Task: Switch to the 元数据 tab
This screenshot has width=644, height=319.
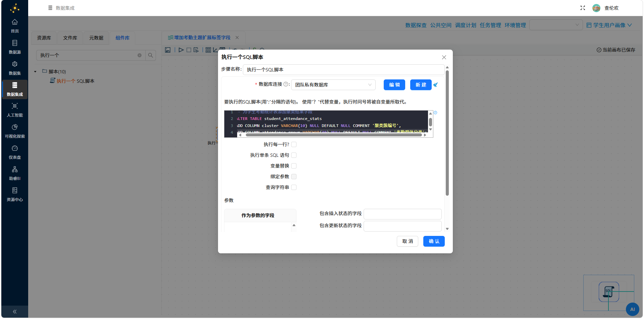Action: click(x=96, y=38)
